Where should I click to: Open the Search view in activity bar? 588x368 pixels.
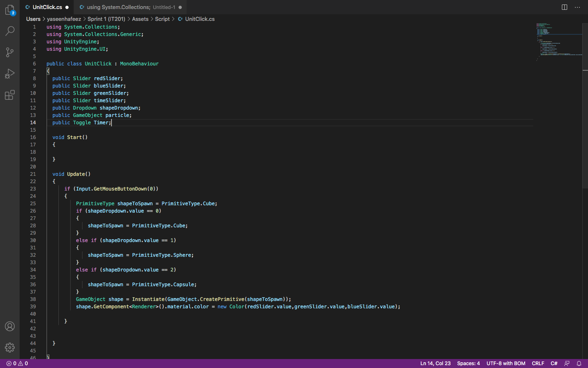pos(10,31)
